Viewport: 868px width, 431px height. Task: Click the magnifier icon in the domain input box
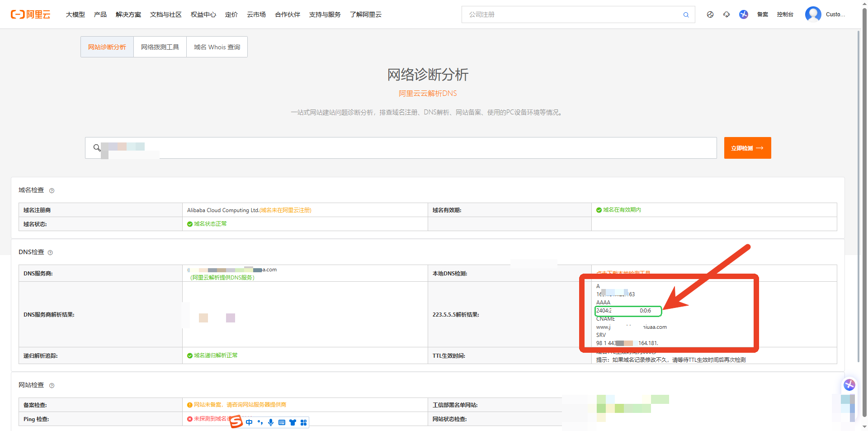click(97, 147)
